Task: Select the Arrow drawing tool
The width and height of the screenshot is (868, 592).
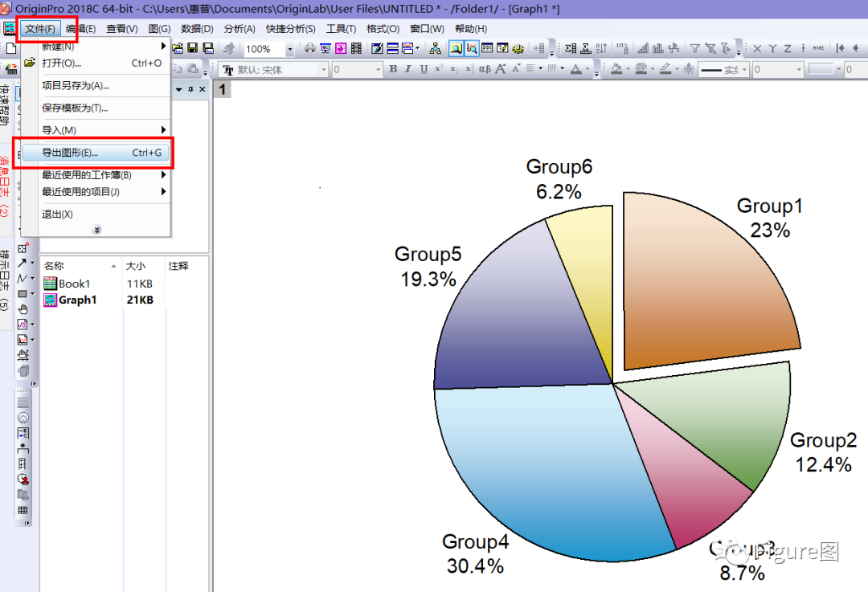Action: click(x=23, y=263)
